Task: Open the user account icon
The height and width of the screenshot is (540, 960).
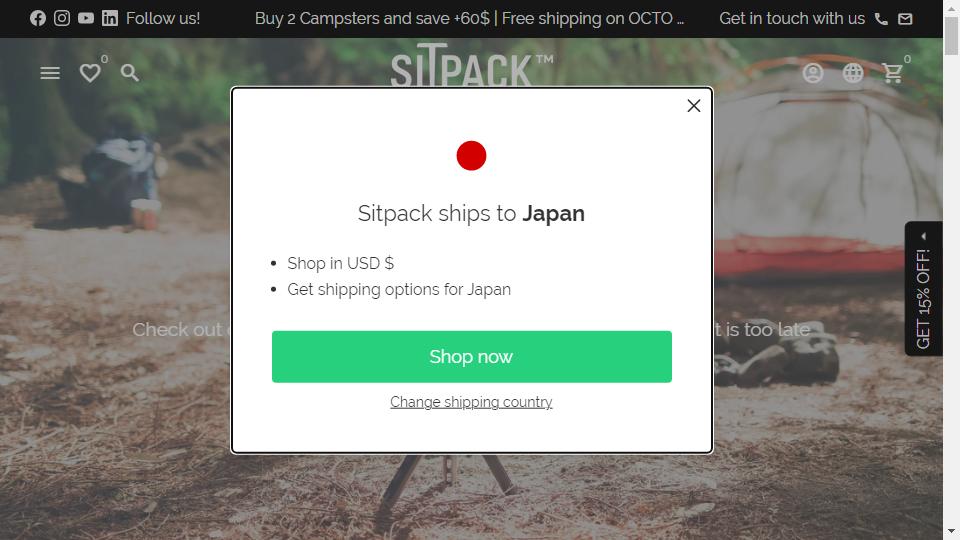Action: click(813, 73)
